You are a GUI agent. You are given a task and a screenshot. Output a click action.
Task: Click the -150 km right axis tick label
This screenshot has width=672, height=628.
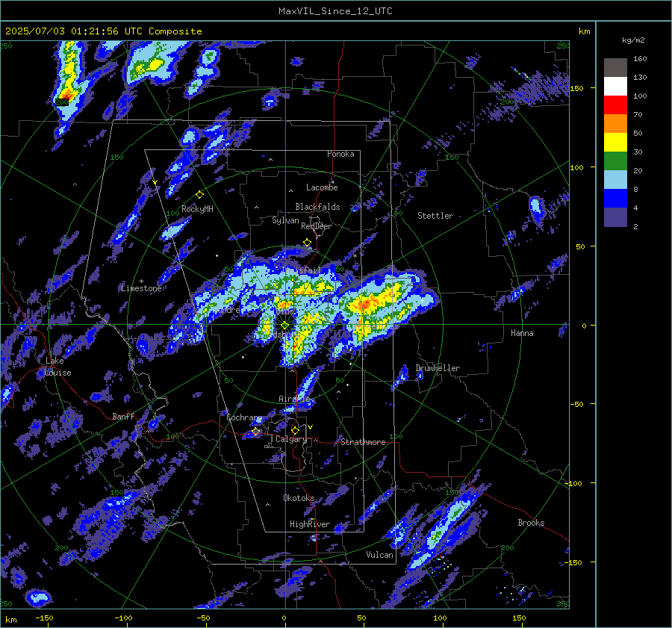tap(574, 562)
